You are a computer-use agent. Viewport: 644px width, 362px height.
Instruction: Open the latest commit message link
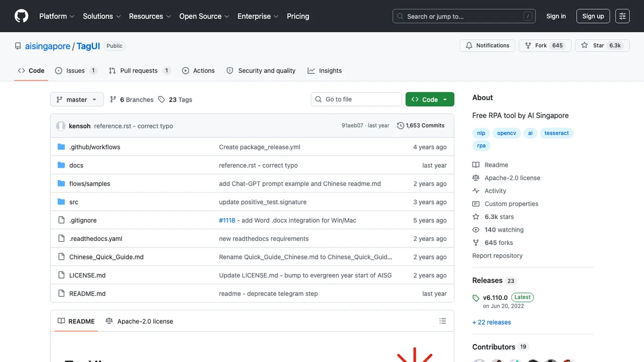tap(133, 126)
